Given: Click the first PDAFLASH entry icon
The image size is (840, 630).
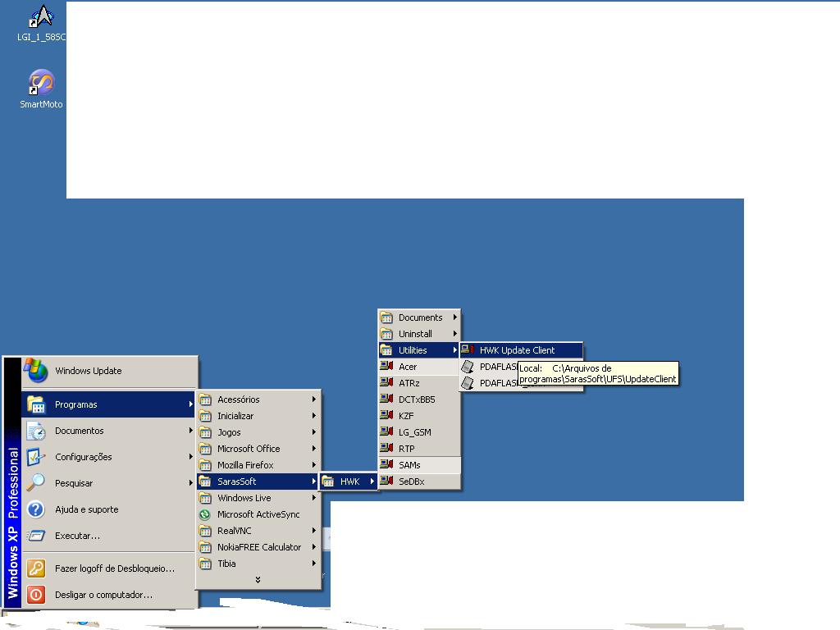Looking at the screenshot, I should pyautogui.click(x=468, y=367).
